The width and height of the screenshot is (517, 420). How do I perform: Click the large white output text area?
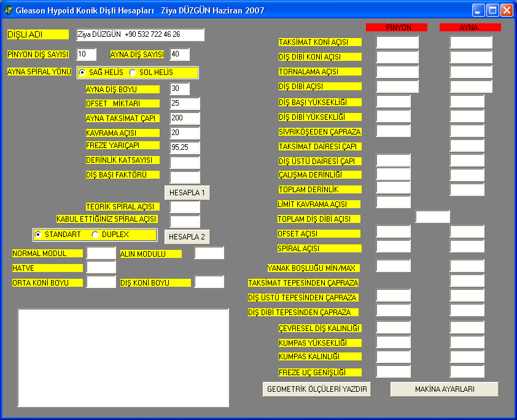point(123,357)
